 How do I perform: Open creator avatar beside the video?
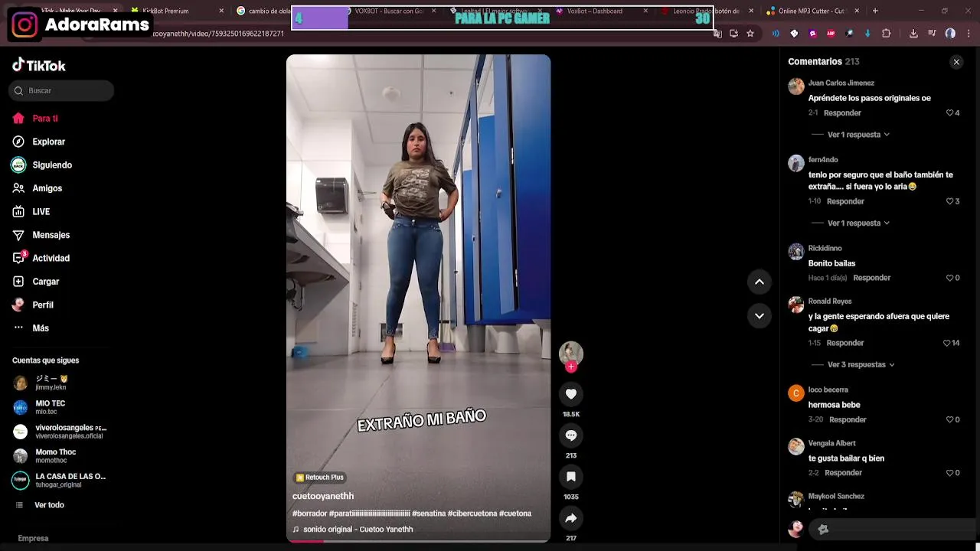[571, 353]
